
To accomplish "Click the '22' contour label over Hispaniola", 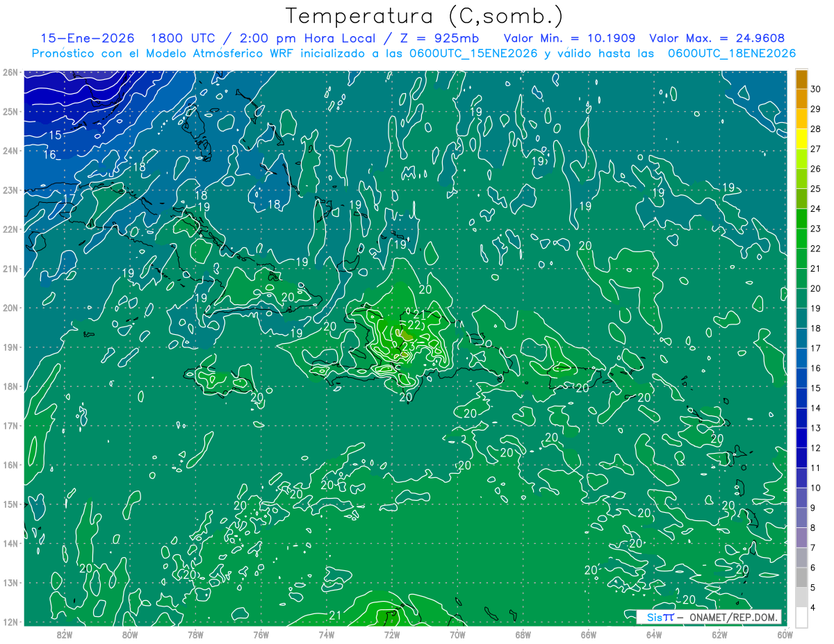I will pos(415,325).
